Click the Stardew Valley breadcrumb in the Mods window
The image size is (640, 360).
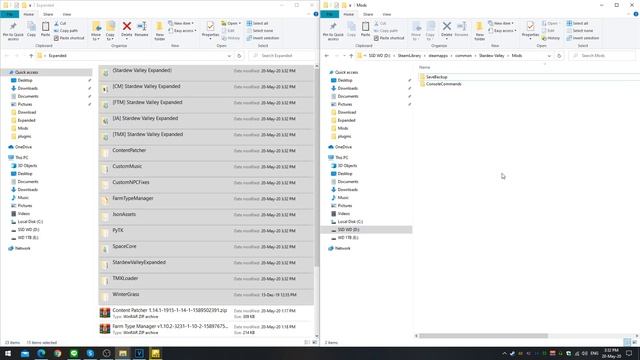point(491,56)
